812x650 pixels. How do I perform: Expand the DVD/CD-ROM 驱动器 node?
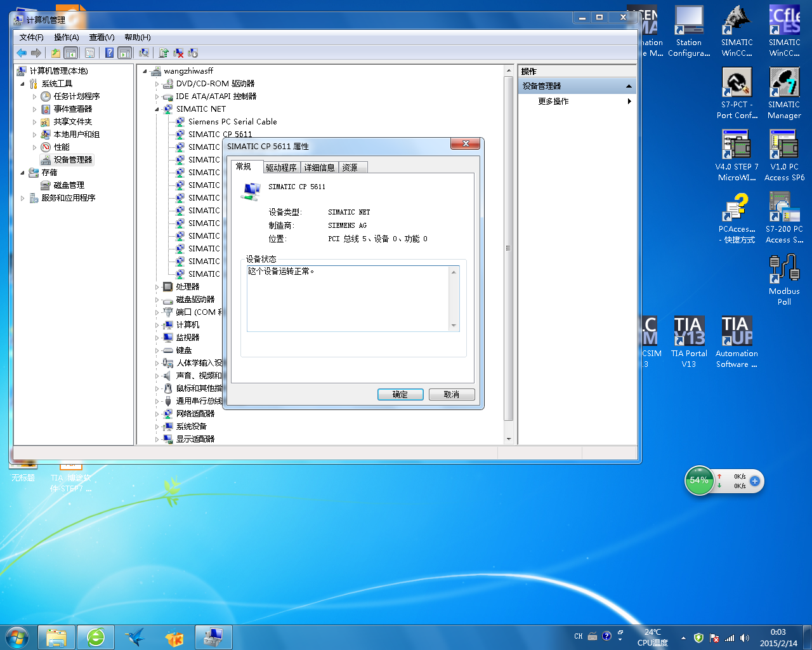pyautogui.click(x=157, y=84)
